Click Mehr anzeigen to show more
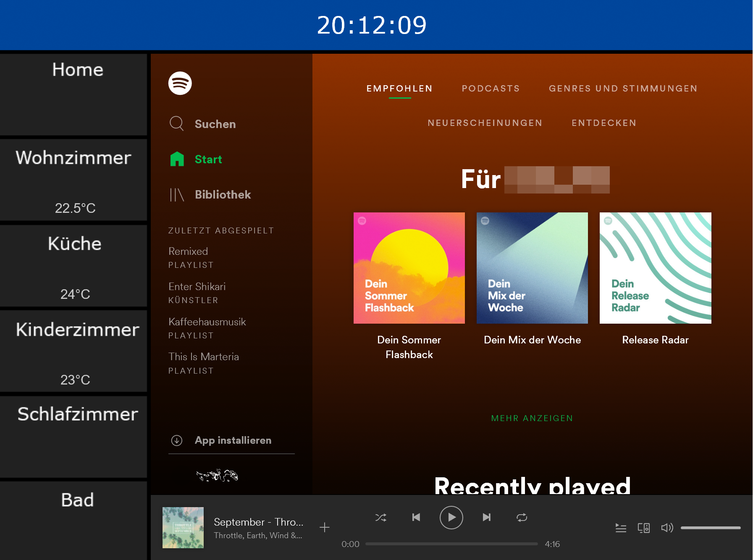The height and width of the screenshot is (560, 753). [x=532, y=418]
